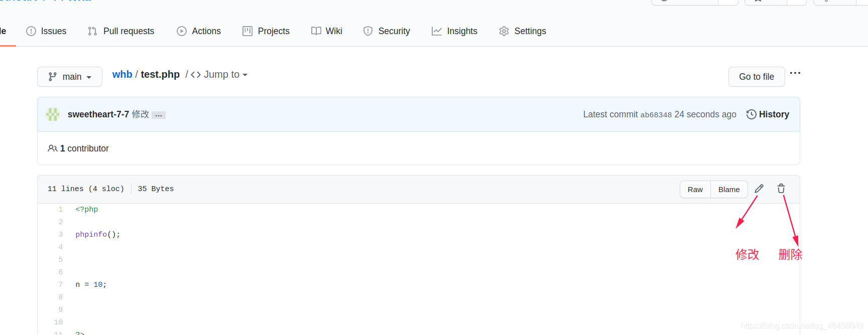View the Raw file contents

[695, 190]
